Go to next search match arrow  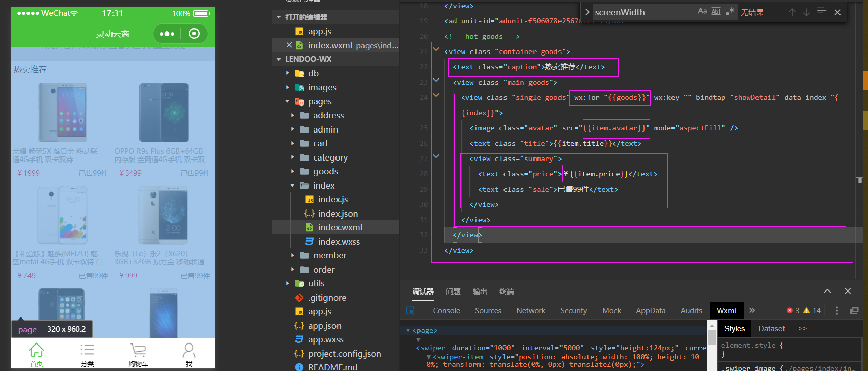point(806,12)
